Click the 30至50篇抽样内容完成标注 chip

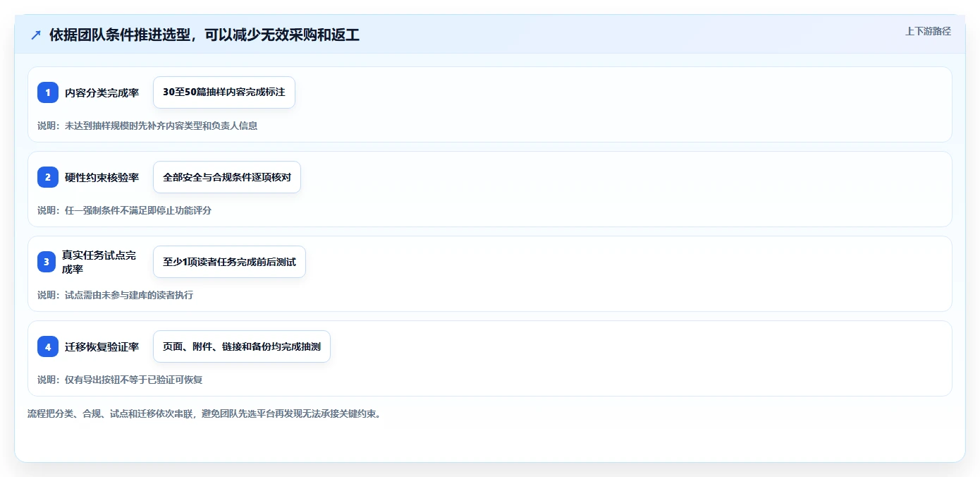pos(224,92)
